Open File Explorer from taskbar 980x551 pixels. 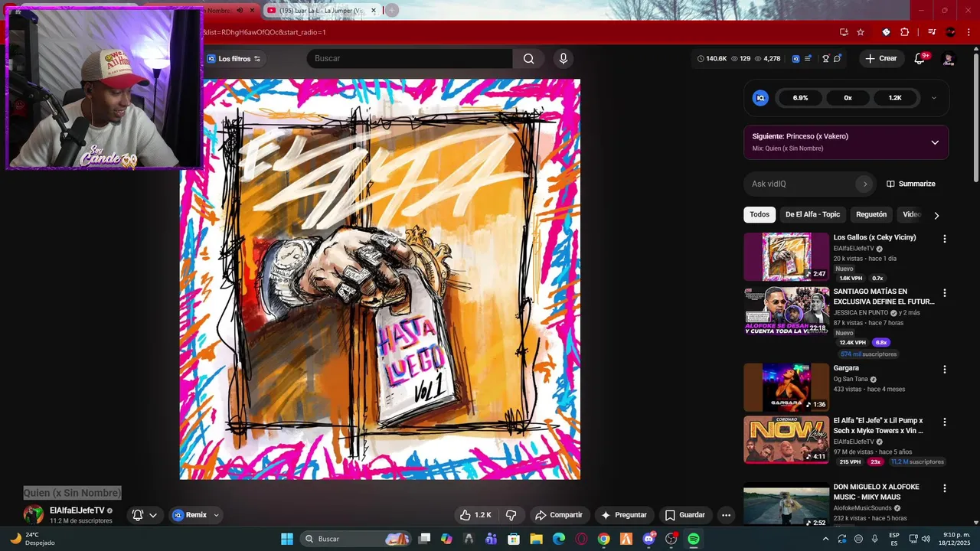tap(536, 539)
